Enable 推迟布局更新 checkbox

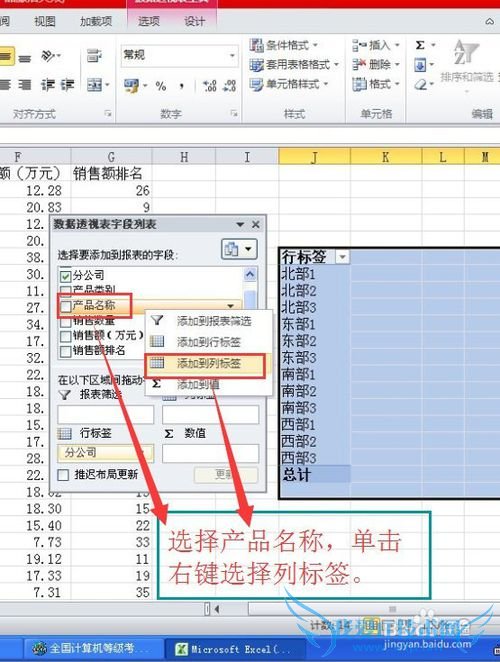pos(63,475)
